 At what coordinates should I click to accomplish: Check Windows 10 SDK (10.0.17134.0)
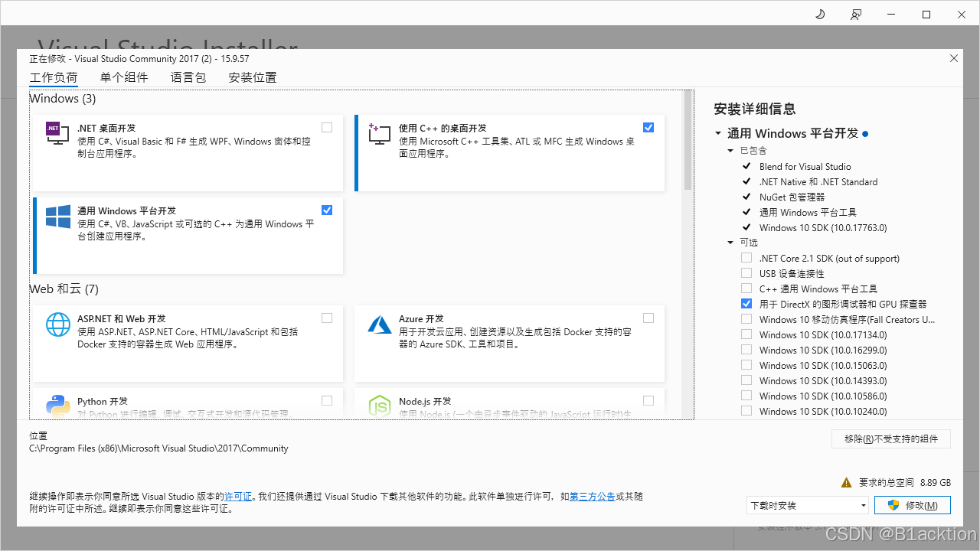(x=746, y=334)
